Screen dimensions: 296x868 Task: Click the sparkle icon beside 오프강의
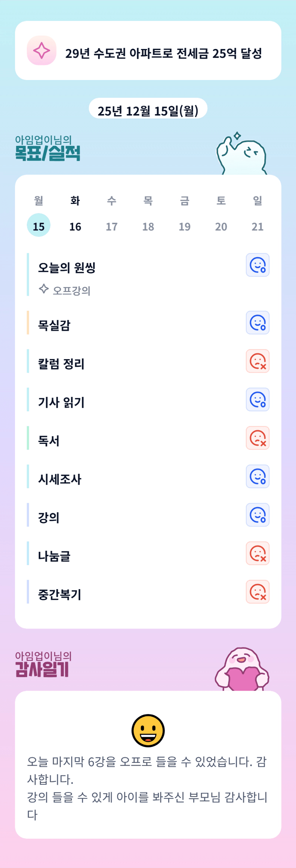click(x=44, y=289)
